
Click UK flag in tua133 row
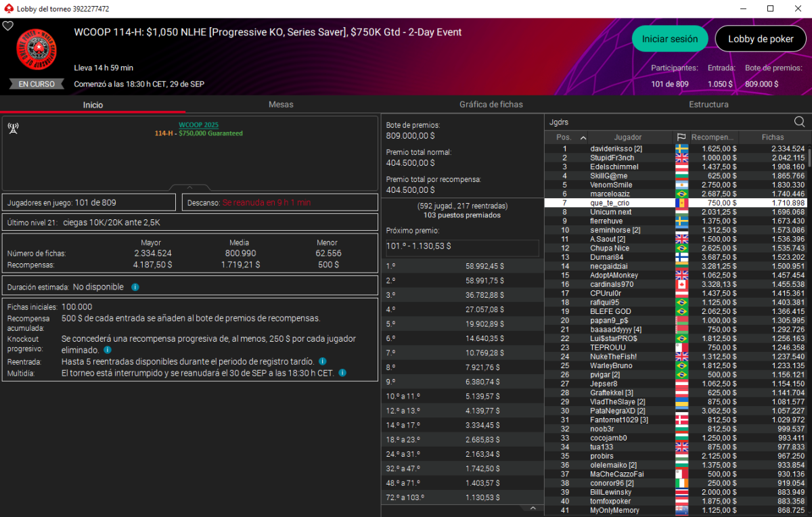[x=681, y=447]
